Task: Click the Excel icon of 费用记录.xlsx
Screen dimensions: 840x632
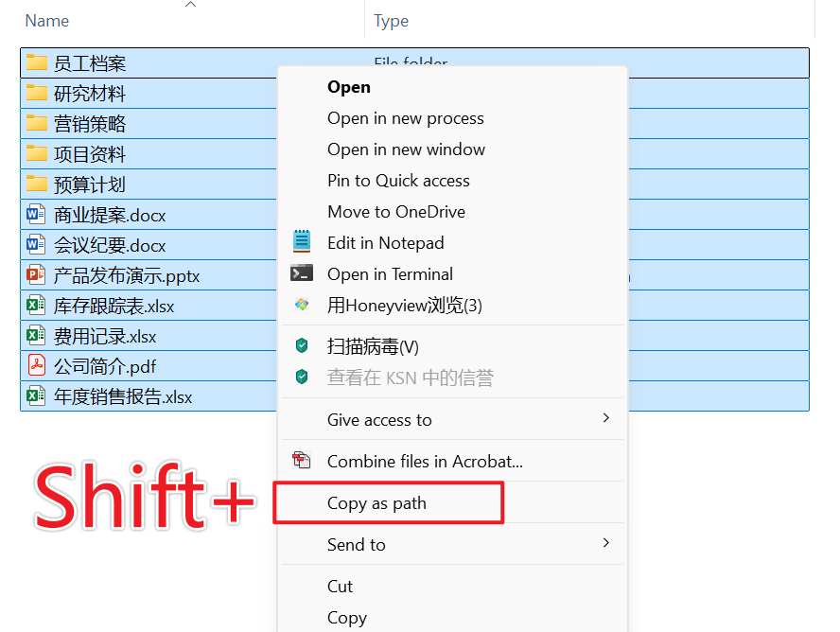Action: [x=36, y=335]
